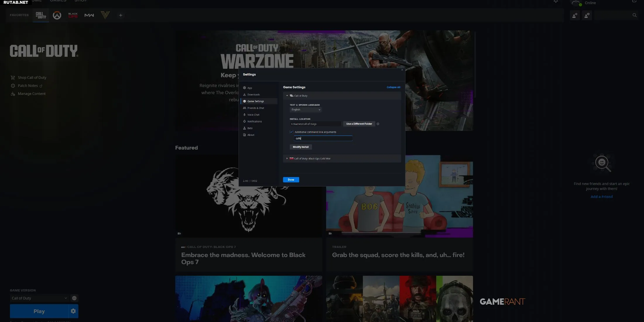Click the bell icon beside Notifications
This screenshot has width=644, height=322.
click(x=244, y=121)
